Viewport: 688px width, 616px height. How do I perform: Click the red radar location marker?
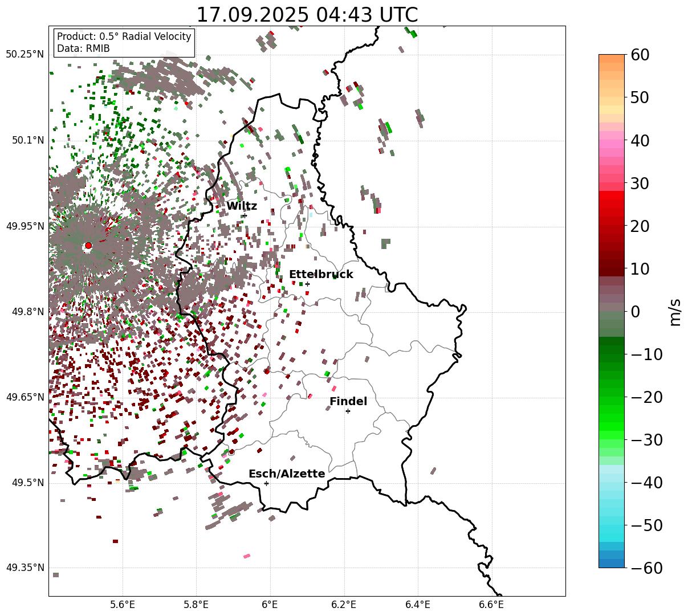click(88, 246)
